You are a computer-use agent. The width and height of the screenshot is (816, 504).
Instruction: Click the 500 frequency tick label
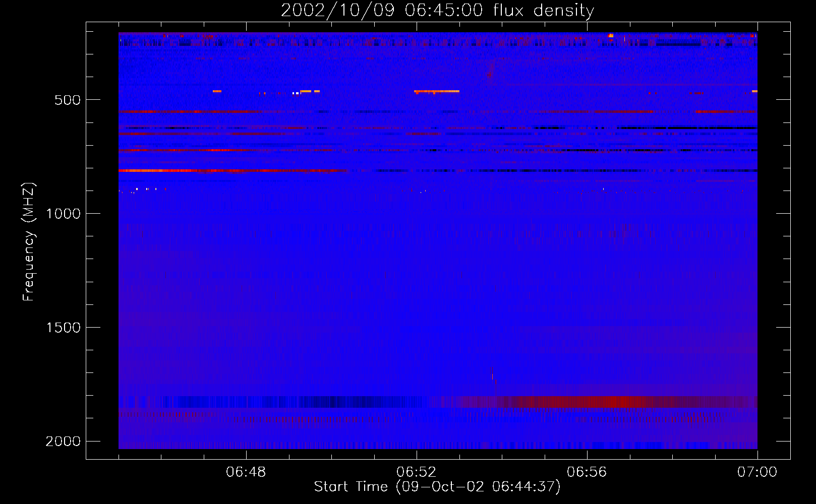68,100
